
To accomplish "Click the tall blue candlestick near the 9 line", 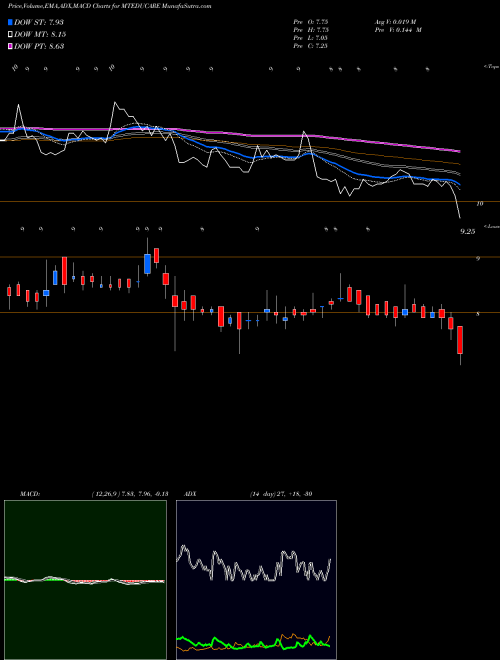I will 147,264.
